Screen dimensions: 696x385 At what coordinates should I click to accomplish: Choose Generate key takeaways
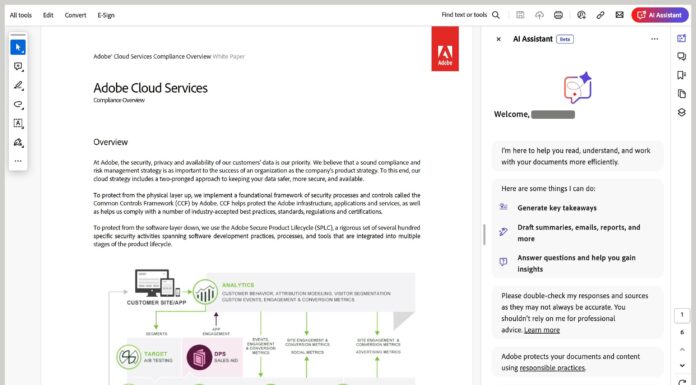pyautogui.click(x=557, y=208)
